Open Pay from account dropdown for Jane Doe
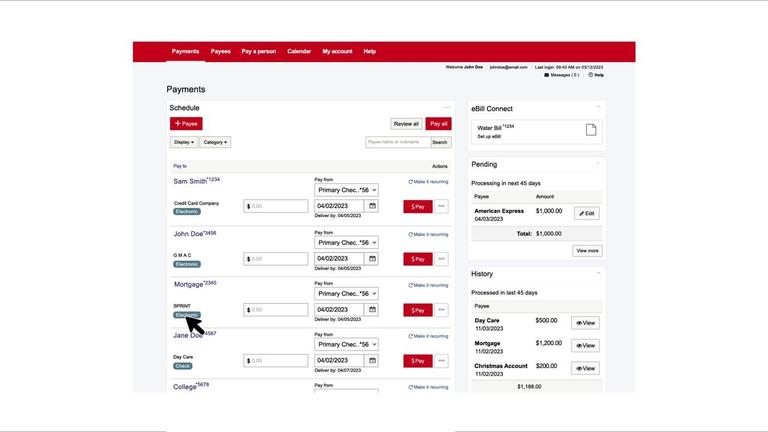 (x=346, y=344)
